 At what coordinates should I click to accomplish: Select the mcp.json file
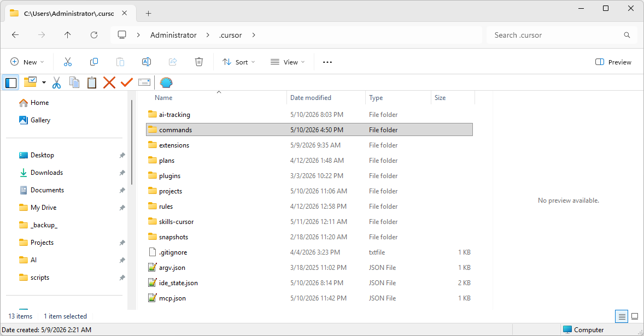[309, 298]
